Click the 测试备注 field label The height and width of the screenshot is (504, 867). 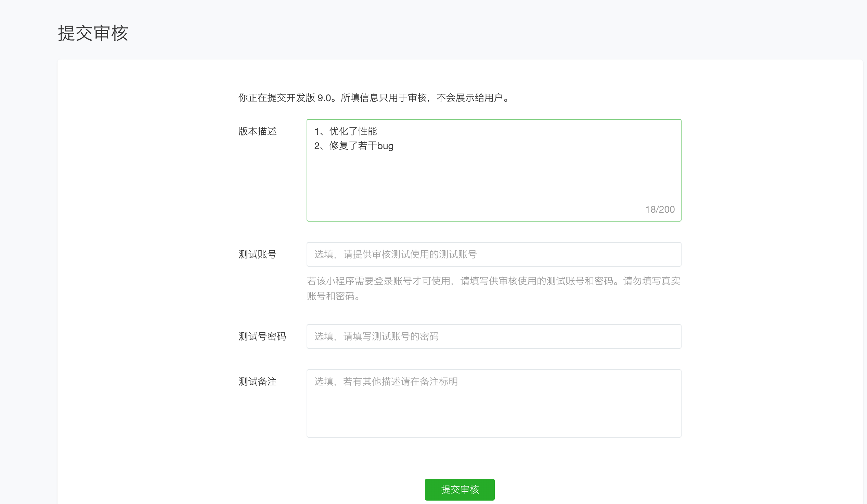click(x=257, y=381)
